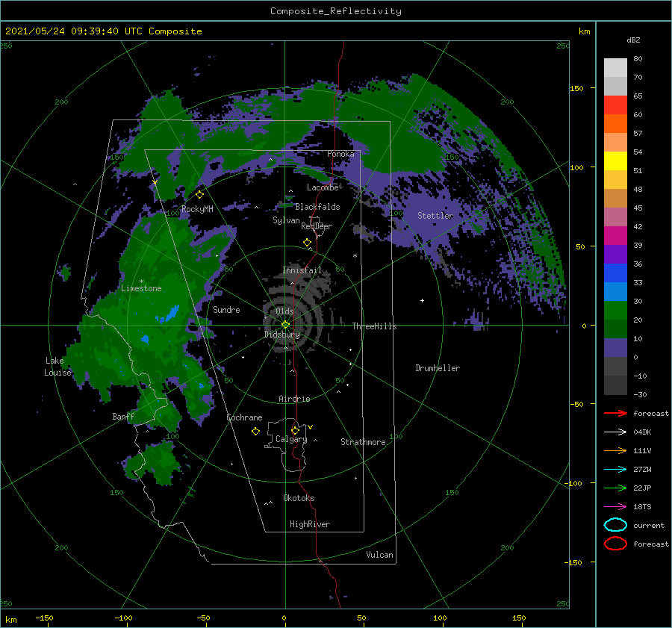Click the yellow diamond marker south of RedDeer

[x=307, y=243]
